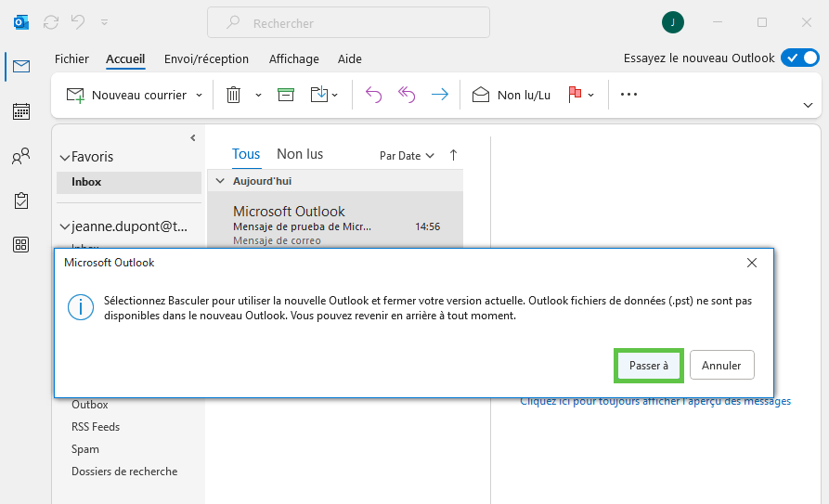This screenshot has height=504, width=829.
Task: Open the Calendar view in the sidebar
Action: pos(21,111)
